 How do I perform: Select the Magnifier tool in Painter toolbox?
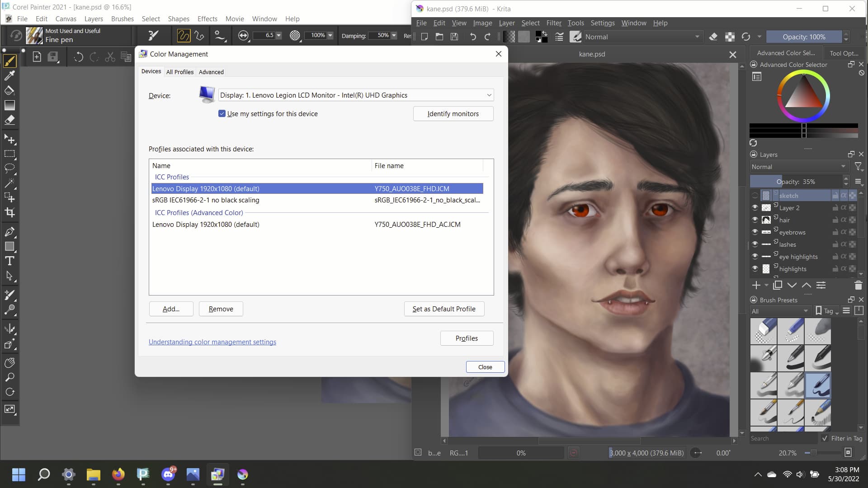9,377
